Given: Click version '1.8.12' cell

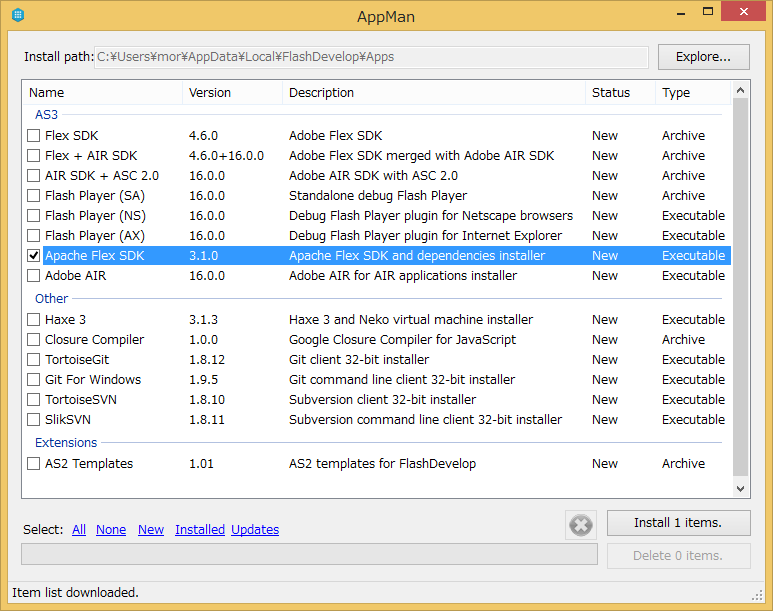Looking at the screenshot, I should pos(207,359).
